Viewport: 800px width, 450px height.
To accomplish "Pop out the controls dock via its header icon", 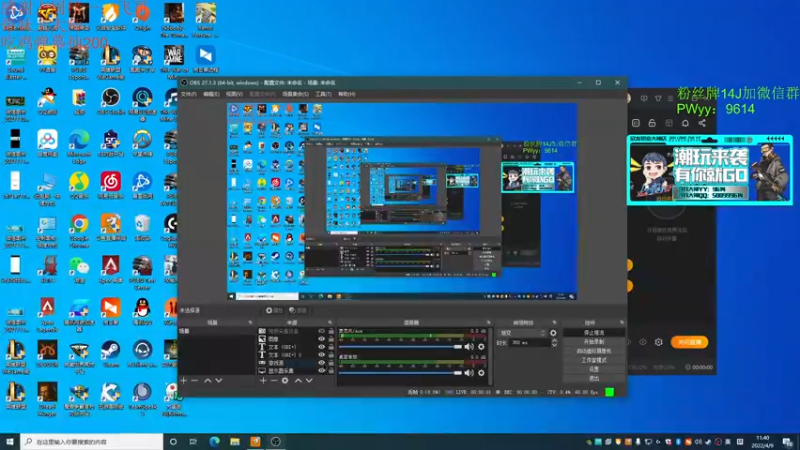I will click(x=621, y=322).
